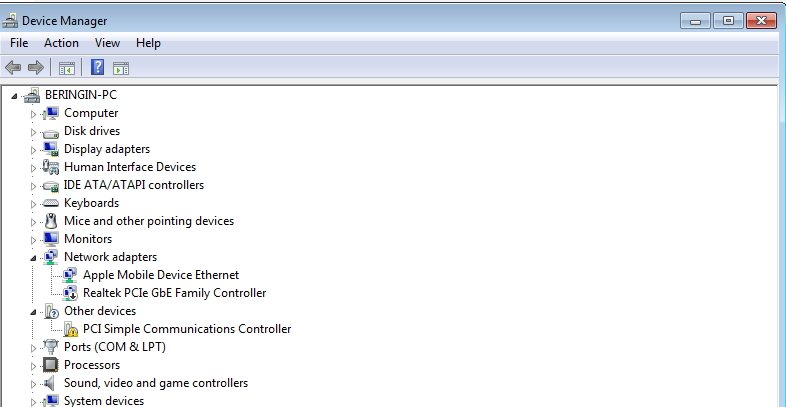This screenshot has width=786, height=407.
Task: Open the Action menu
Action: (x=61, y=43)
